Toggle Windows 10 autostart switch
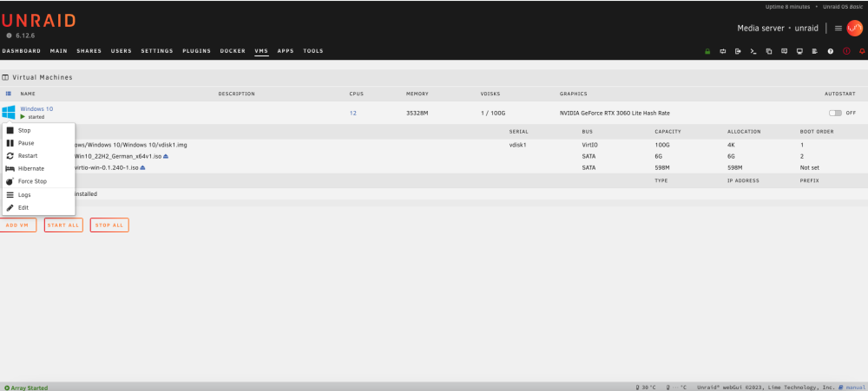The height and width of the screenshot is (391, 868). pyautogui.click(x=835, y=113)
